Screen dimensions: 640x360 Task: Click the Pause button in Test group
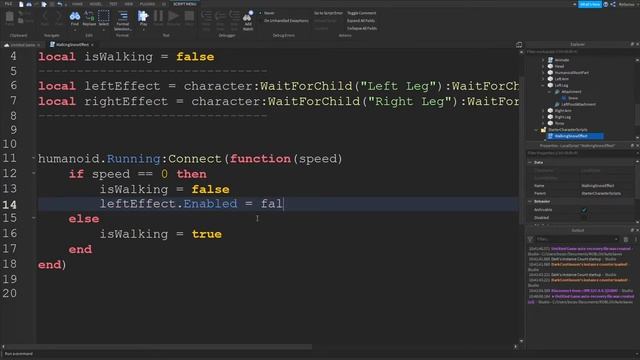(158, 19)
